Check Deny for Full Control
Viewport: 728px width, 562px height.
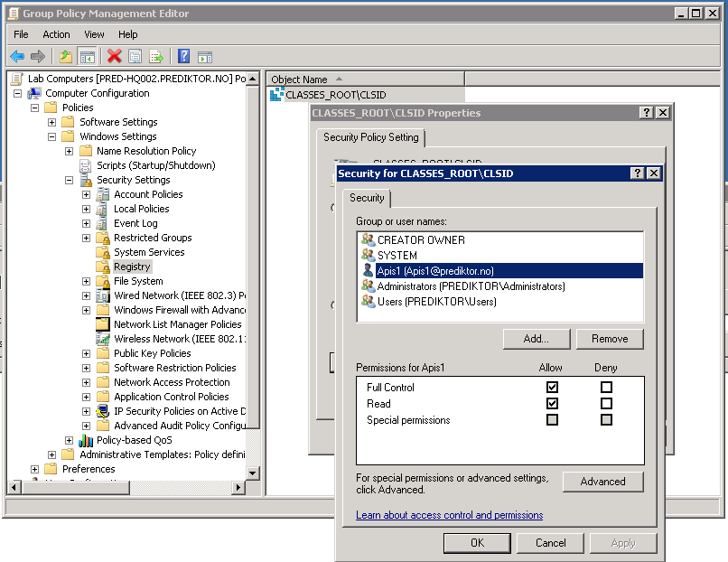pyautogui.click(x=606, y=388)
